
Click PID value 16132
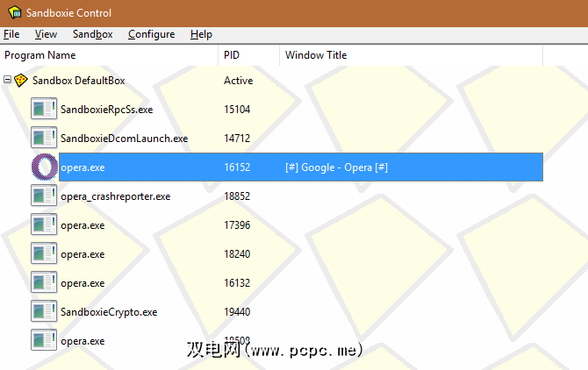237,282
